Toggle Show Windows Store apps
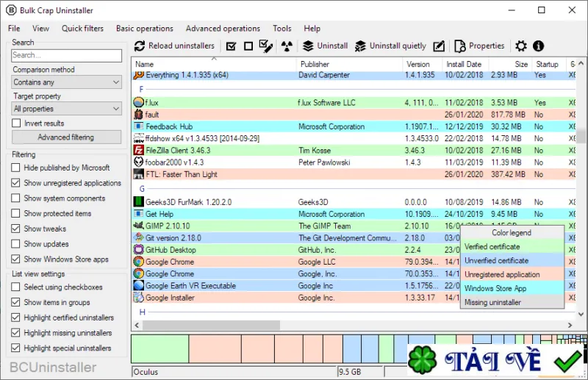Viewport: 588px width, 380px height. [15, 259]
